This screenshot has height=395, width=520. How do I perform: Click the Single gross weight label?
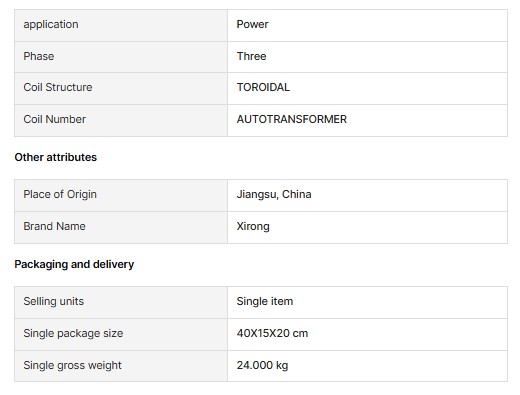pos(72,365)
